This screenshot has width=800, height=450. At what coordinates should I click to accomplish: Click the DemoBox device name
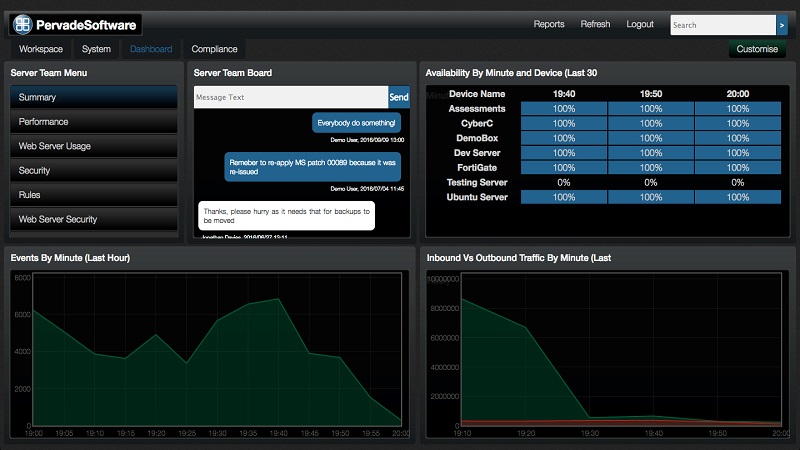point(477,138)
